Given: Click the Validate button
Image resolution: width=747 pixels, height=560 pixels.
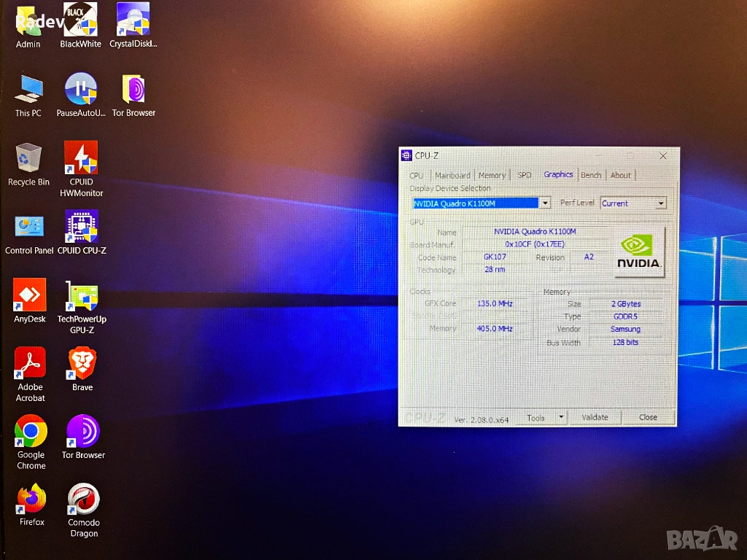Looking at the screenshot, I should 595,418.
